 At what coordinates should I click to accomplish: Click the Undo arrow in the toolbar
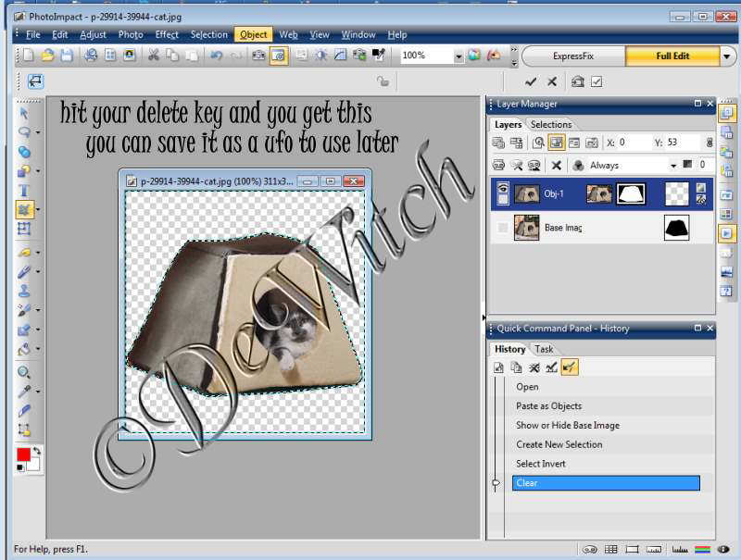pos(216,56)
